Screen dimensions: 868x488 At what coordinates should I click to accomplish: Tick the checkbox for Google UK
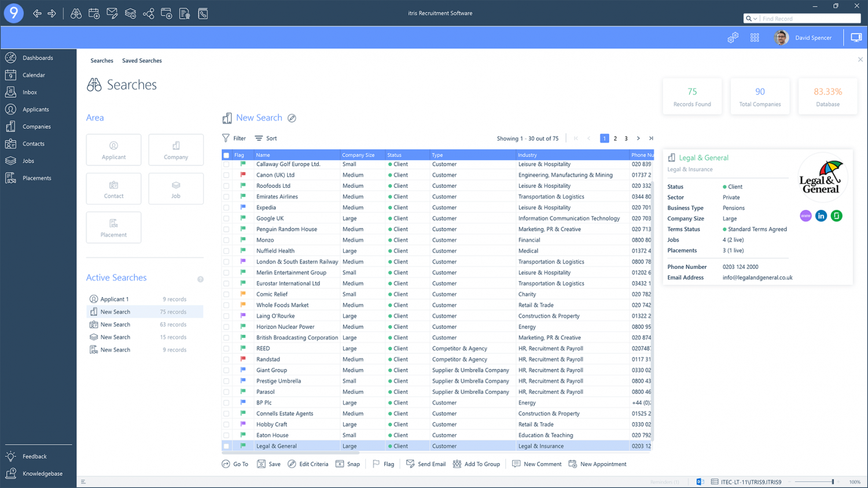pyautogui.click(x=226, y=219)
